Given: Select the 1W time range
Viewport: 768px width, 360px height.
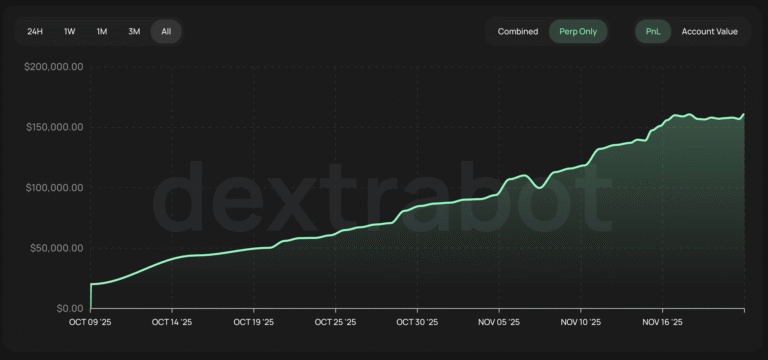Looking at the screenshot, I should [x=70, y=32].
